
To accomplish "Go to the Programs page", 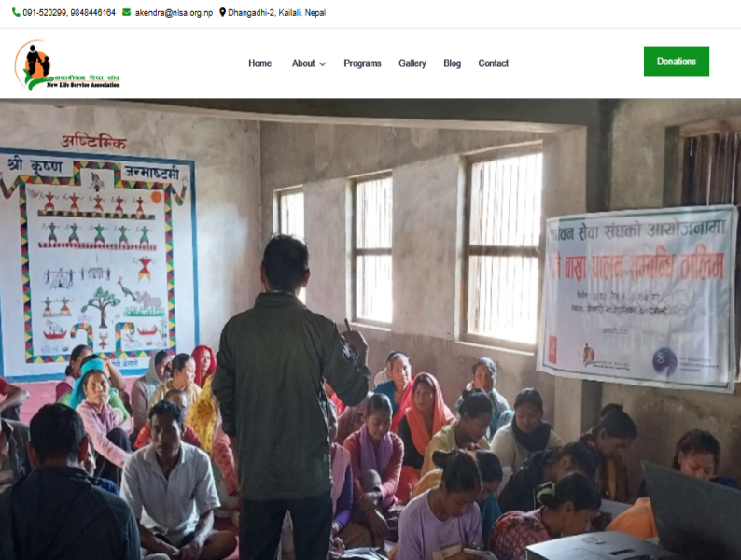I will click(362, 63).
